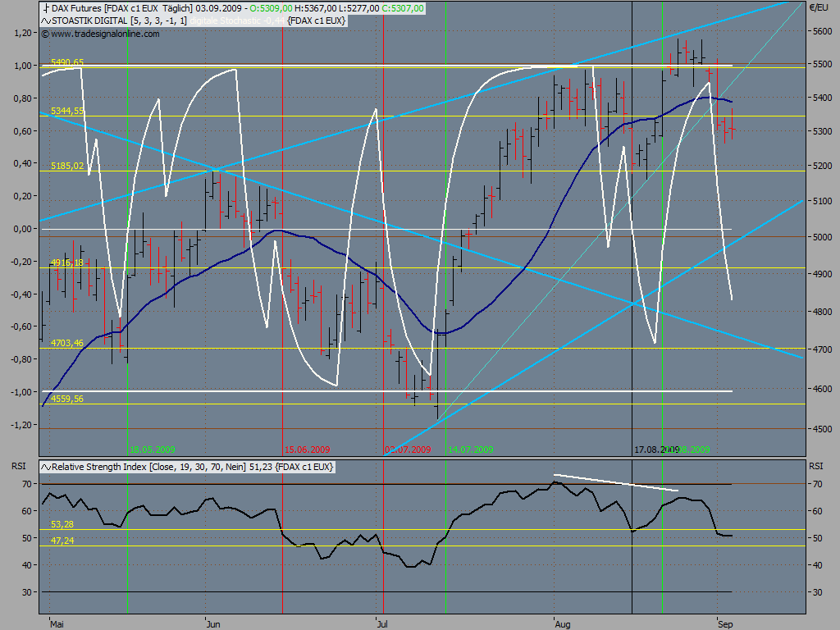The width and height of the screenshot is (840, 630).
Task: Click the Jul month label on time axis
Action: click(382, 624)
